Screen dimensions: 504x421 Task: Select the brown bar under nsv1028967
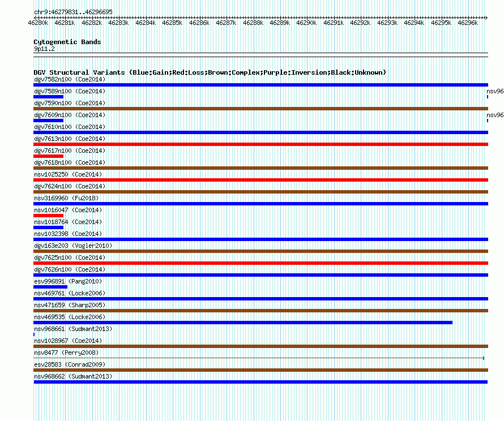click(260, 346)
